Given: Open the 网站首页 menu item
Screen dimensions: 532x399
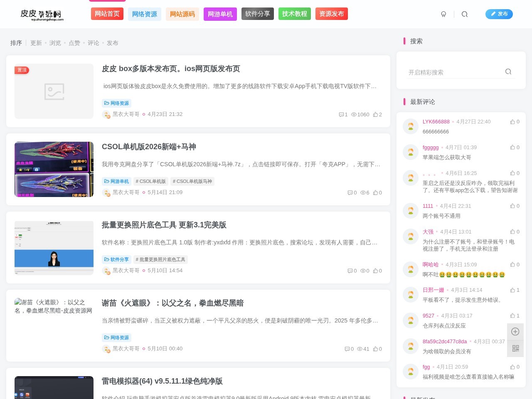Looking at the screenshot, I should pyautogui.click(x=107, y=14).
